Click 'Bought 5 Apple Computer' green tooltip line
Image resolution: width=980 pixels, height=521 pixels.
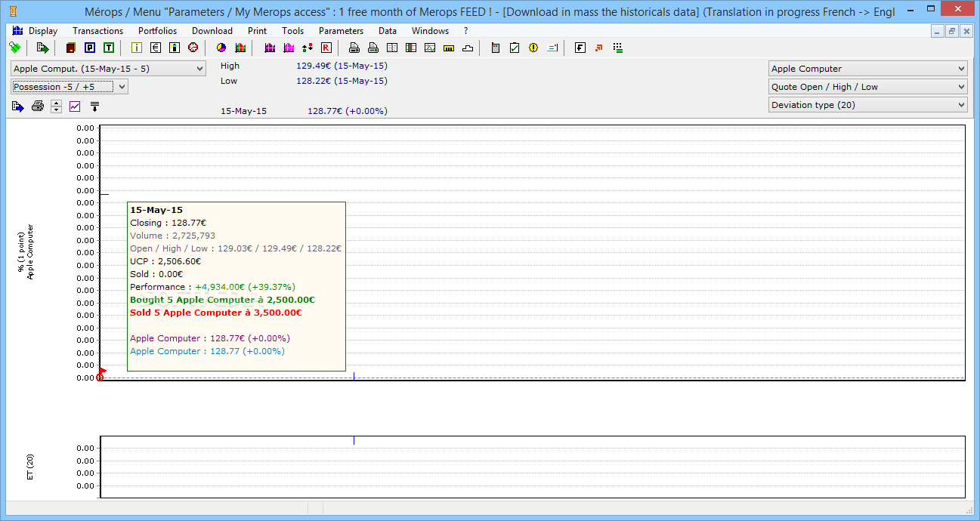[x=222, y=300]
